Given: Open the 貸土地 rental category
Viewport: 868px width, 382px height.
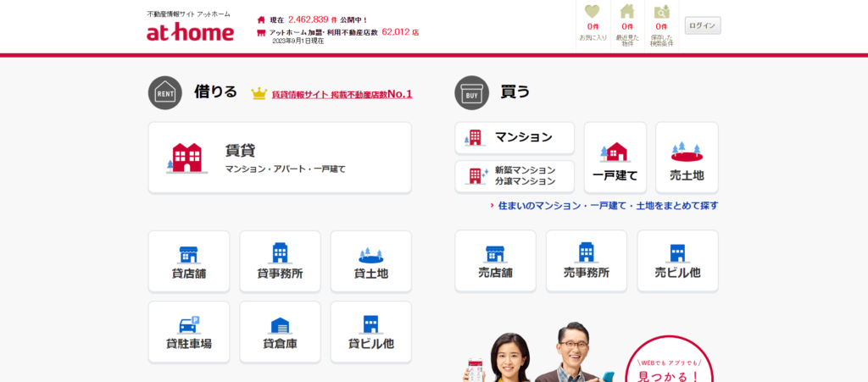Looking at the screenshot, I should coord(371,262).
